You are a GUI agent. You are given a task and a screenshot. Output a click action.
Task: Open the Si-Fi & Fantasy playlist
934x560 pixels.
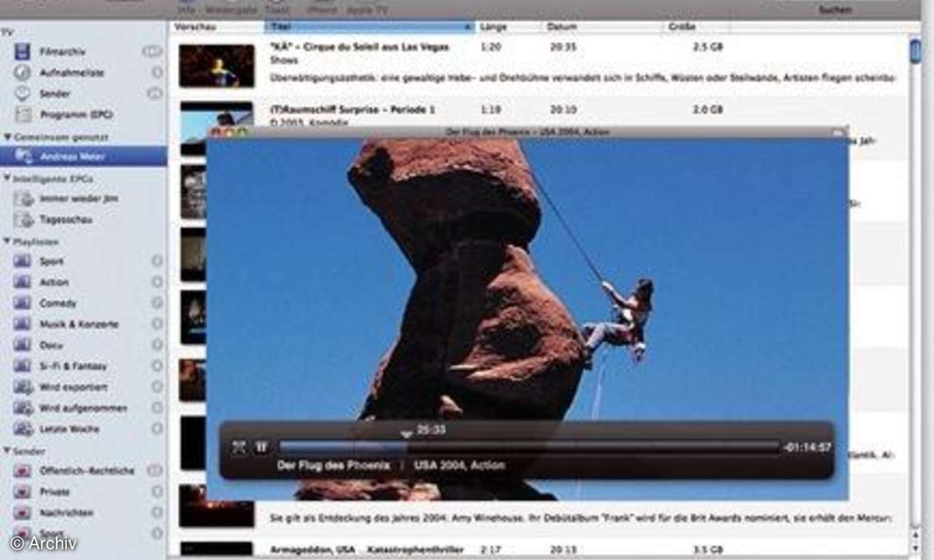click(73, 366)
